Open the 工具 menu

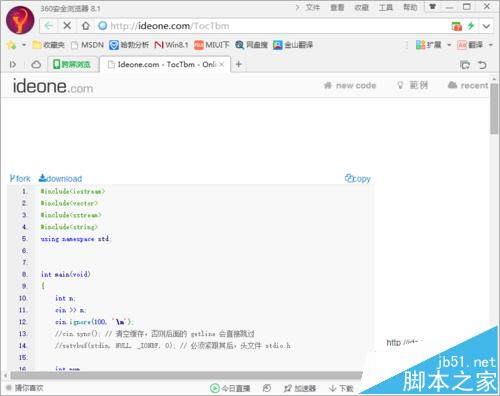[386, 7]
